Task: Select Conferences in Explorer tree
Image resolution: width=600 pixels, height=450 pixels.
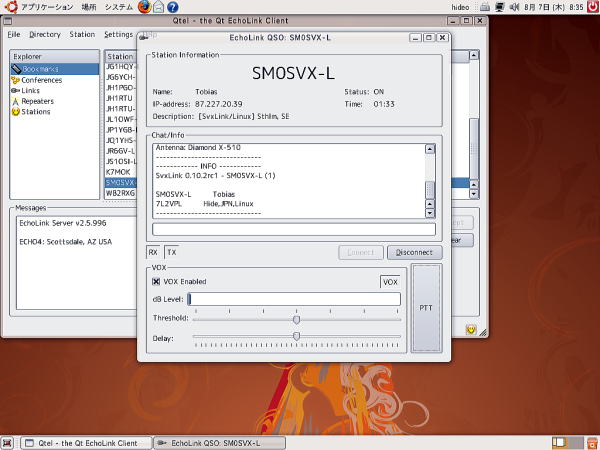Action: point(41,80)
